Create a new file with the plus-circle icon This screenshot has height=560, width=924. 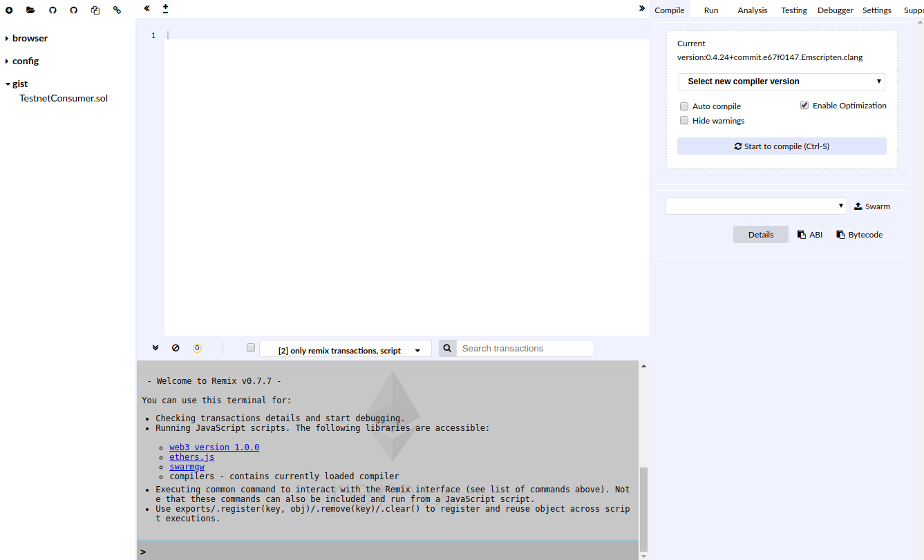coord(9,10)
